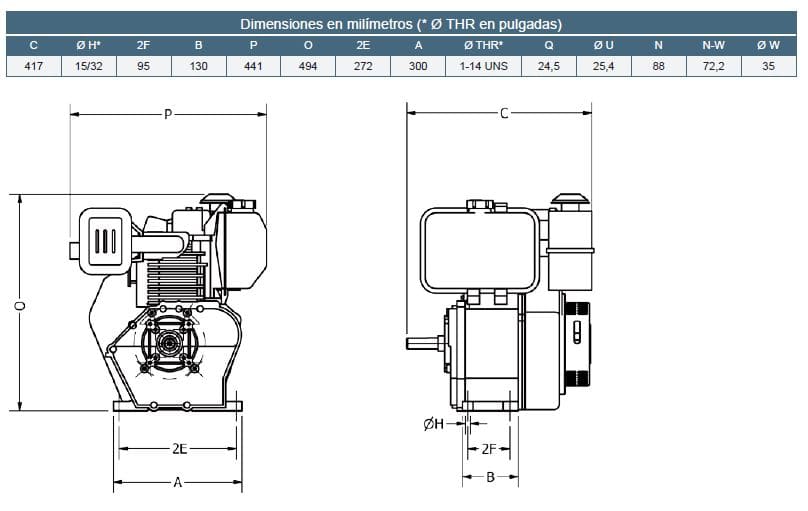Click the 'Ø W' column header
The height and width of the screenshot is (511, 808).
click(768, 45)
